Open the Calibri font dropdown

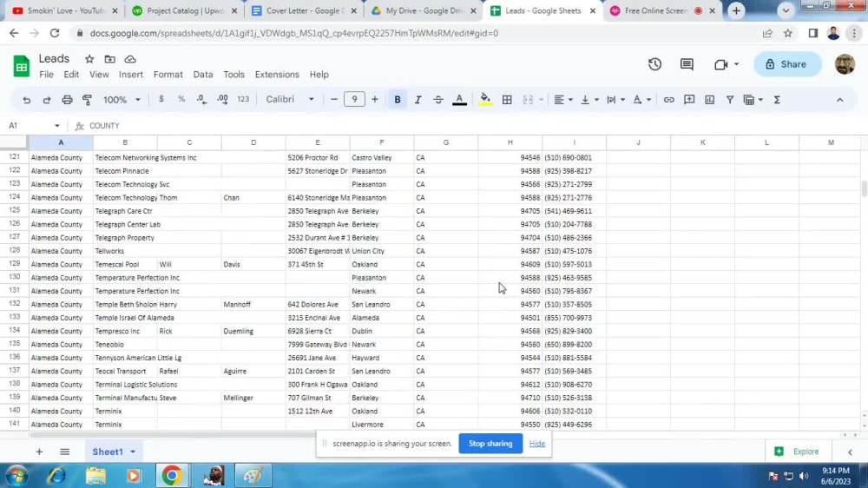tap(290, 100)
